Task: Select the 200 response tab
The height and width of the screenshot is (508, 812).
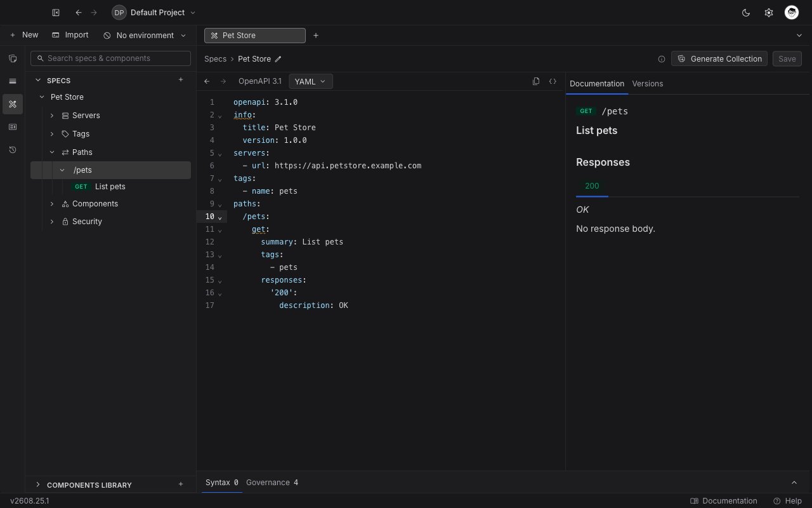Action: (x=592, y=186)
